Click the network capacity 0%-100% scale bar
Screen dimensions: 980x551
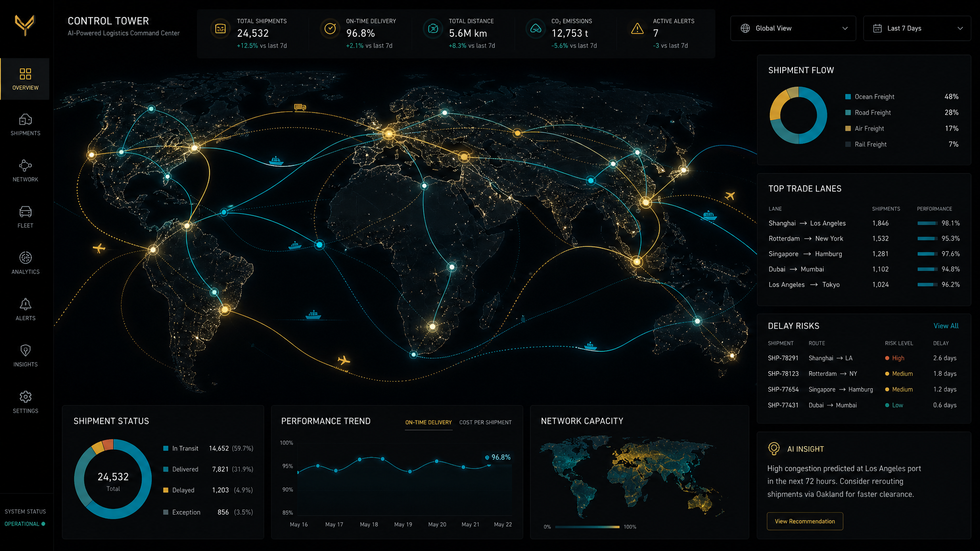pyautogui.click(x=587, y=527)
